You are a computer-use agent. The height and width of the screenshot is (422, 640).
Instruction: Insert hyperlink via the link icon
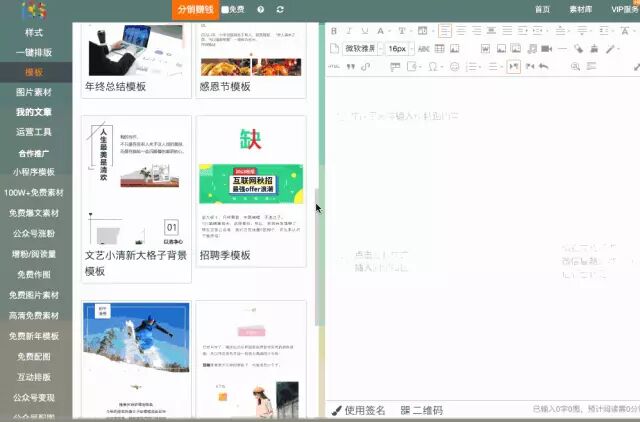365,66
